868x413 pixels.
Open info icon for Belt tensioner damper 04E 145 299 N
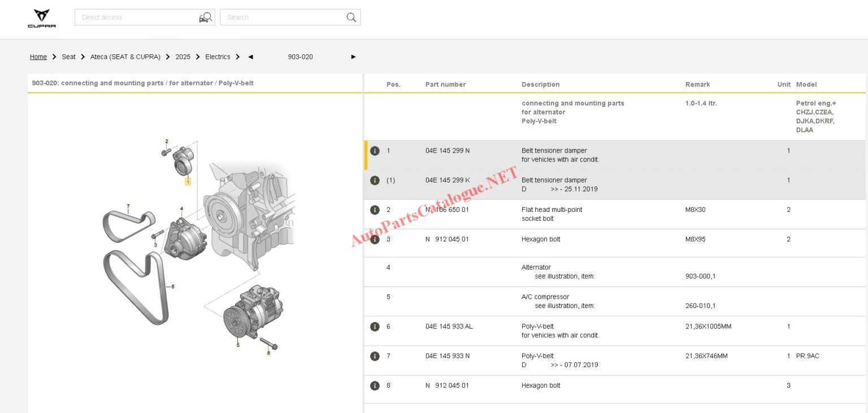375,150
